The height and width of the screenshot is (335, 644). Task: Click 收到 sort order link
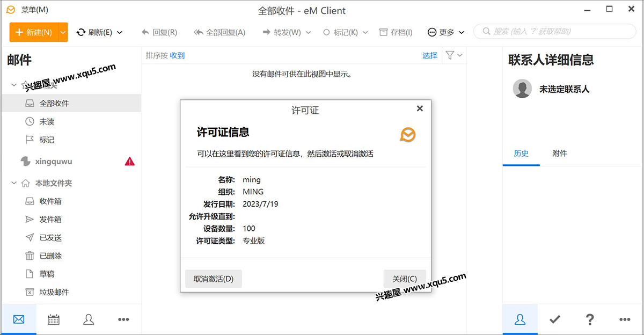point(177,55)
